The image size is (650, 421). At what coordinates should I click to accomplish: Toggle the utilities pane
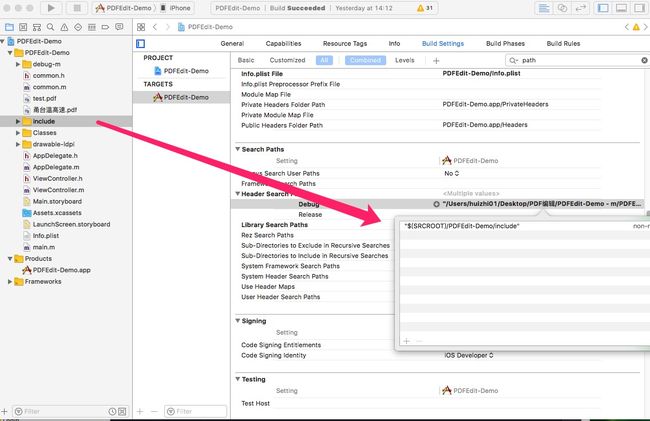tap(639, 8)
